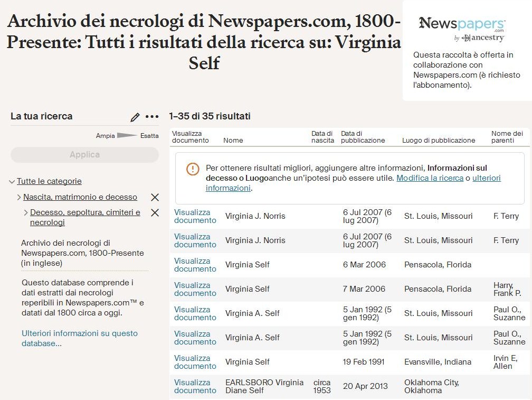Click the 19 Feb 1991 publication date
The width and height of the screenshot is (532, 400).
[363, 362]
